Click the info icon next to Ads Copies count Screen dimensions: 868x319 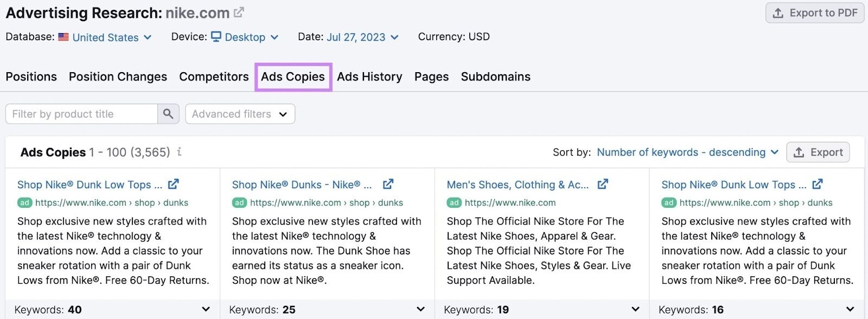pyautogui.click(x=179, y=152)
